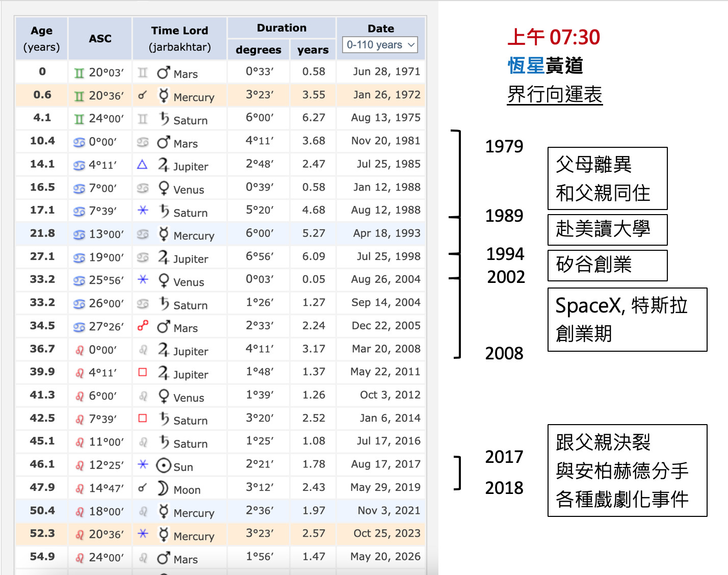
Task: Click the Moon glyph in the 2019 row
Action: [x=163, y=488]
